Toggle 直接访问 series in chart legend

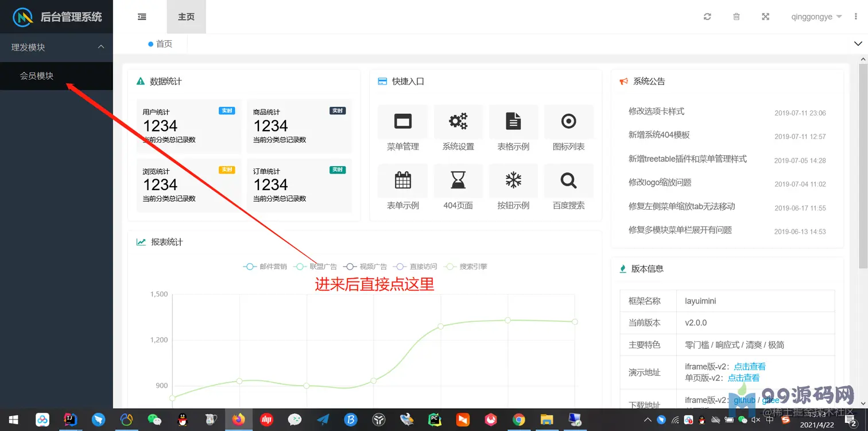coord(415,267)
